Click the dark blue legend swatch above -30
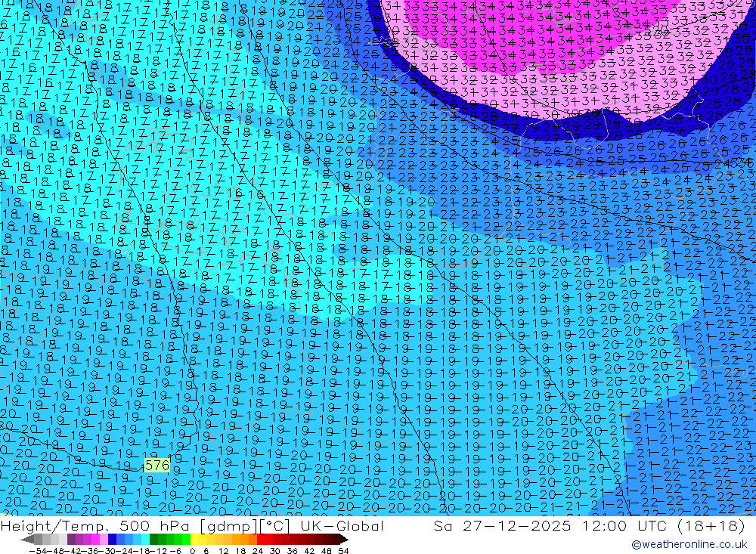The image size is (756, 554). click(x=112, y=539)
